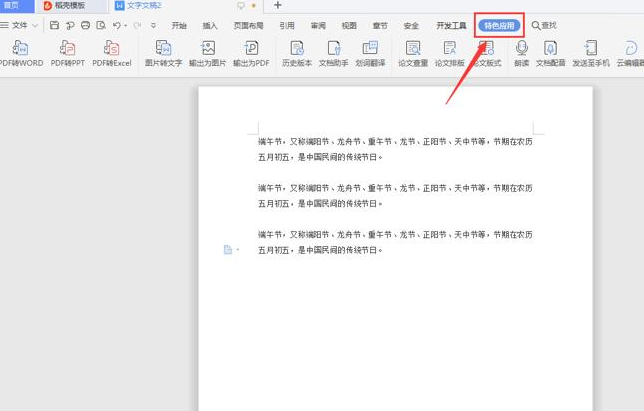Open 图片转文字 image-to-text tool
644x411 pixels.
coord(163,54)
